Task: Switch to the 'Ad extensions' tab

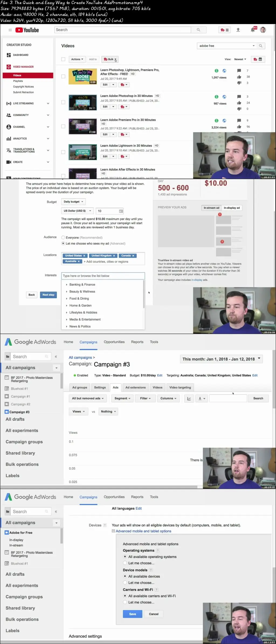Action: coord(136,387)
